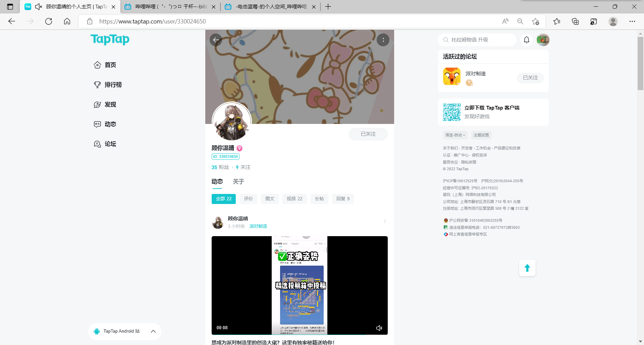Click the post author's small avatar

click(218, 222)
